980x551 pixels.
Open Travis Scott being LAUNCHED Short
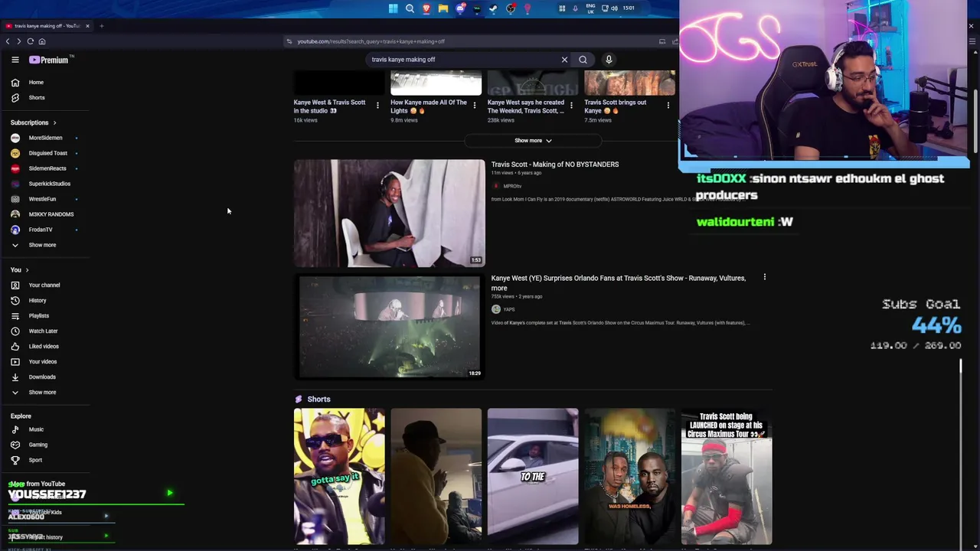727,476
